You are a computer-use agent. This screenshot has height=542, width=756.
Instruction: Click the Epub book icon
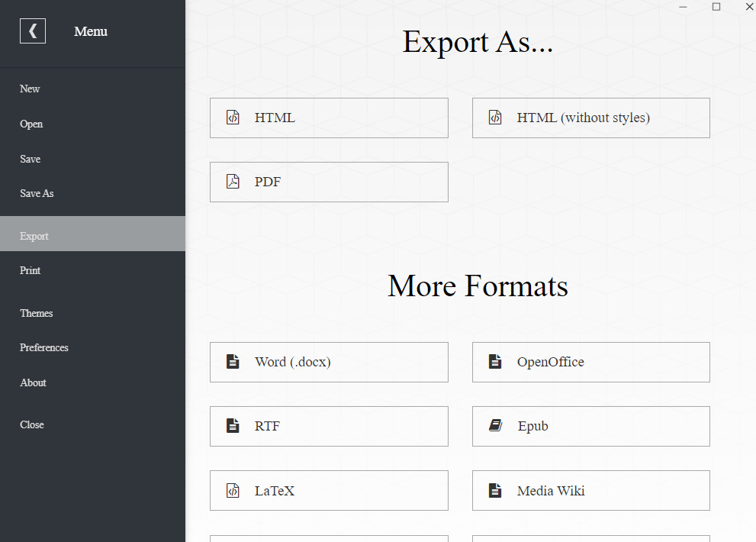pos(496,426)
